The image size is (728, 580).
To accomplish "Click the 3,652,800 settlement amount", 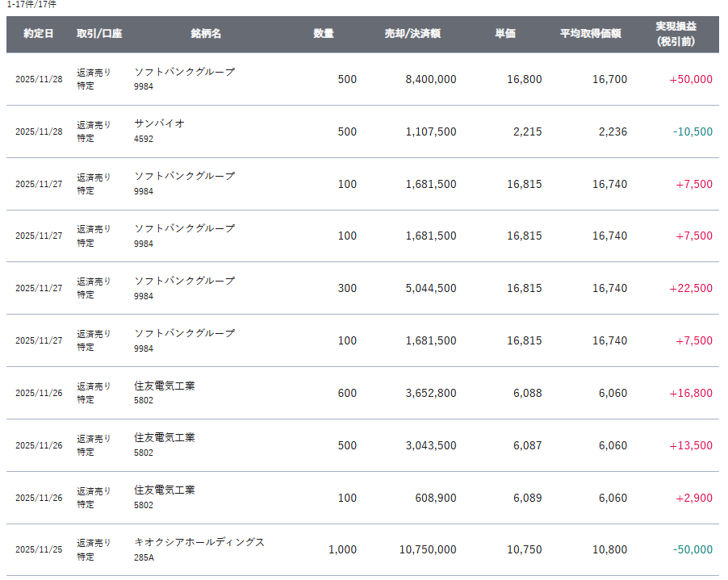I will (x=430, y=393).
